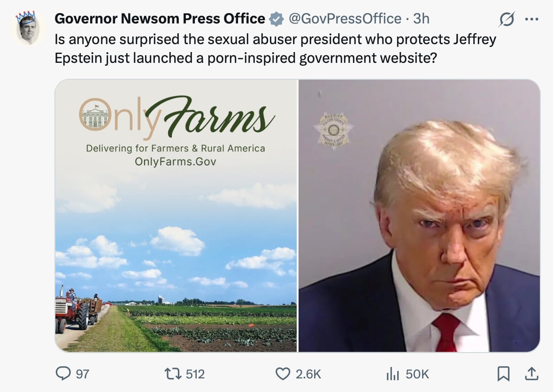Click the post text to expand it
The height and width of the screenshot is (392, 553).
[x=275, y=49]
